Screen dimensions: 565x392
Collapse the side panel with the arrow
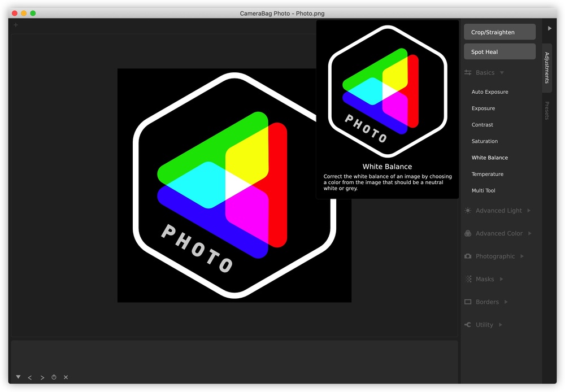pos(549,28)
